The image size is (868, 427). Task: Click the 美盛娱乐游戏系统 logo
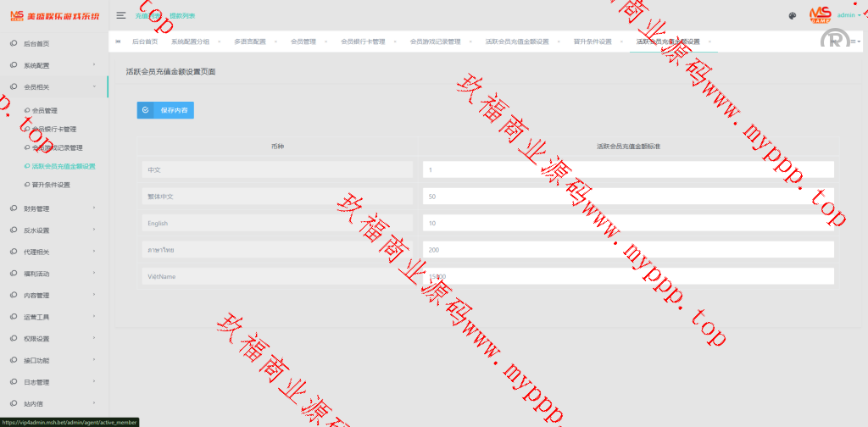coord(53,15)
